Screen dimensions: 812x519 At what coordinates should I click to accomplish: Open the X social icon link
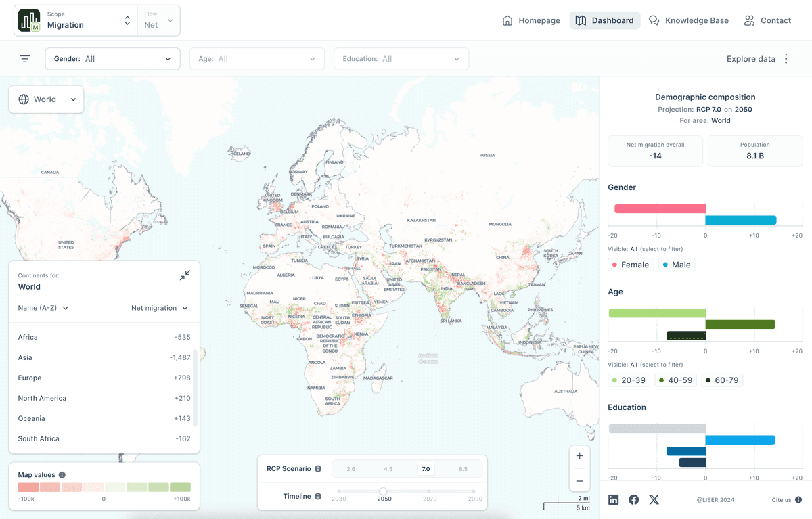(x=654, y=499)
